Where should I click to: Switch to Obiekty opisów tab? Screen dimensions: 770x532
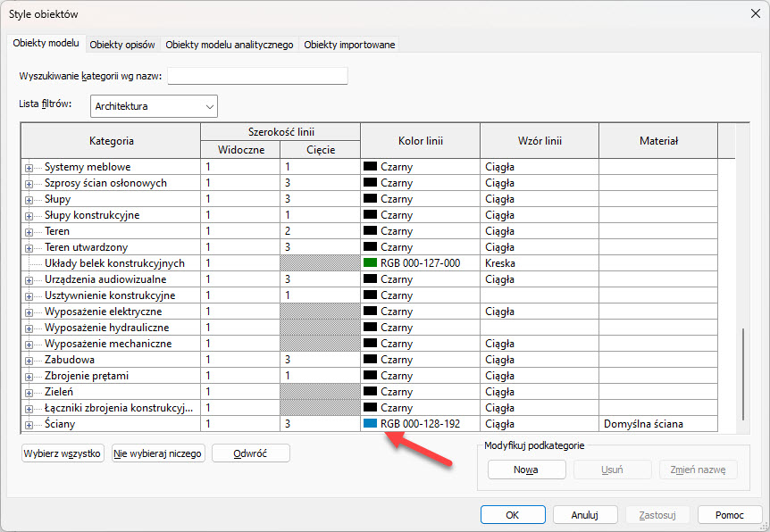pos(122,45)
